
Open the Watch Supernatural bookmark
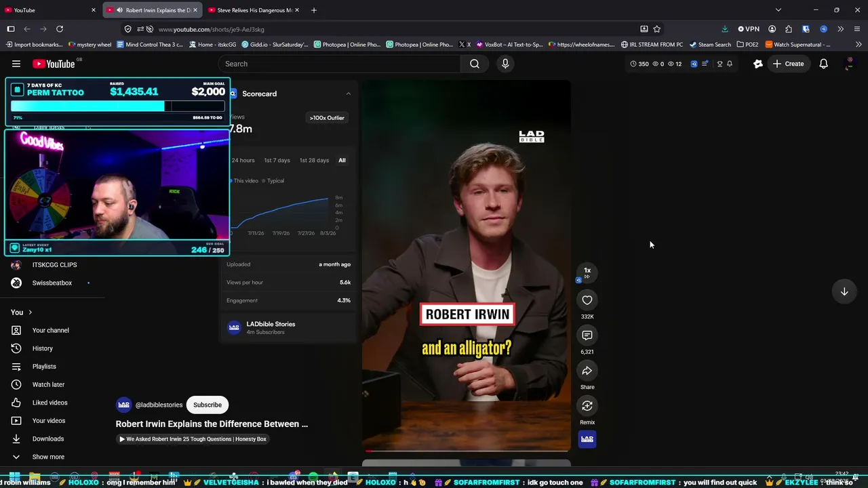point(797,45)
